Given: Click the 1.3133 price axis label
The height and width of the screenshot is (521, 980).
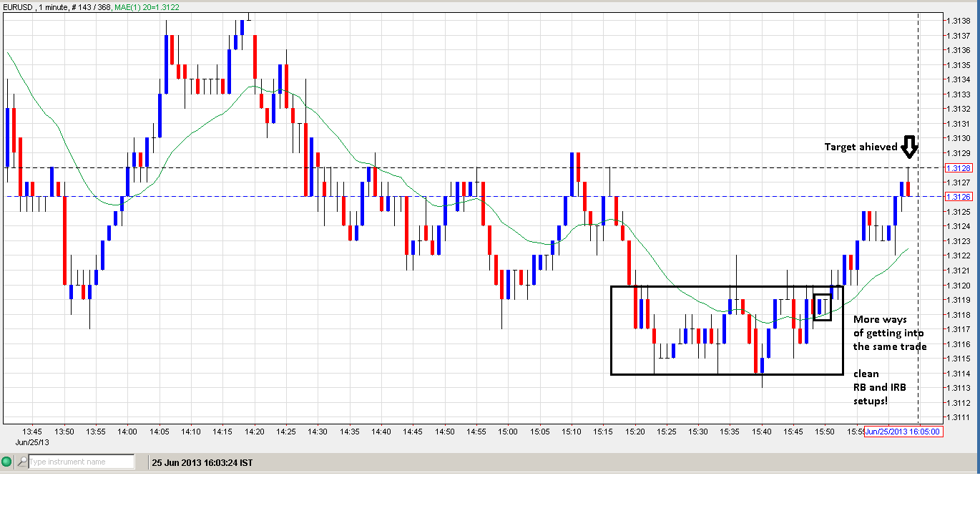Looking at the screenshot, I should (959, 94).
